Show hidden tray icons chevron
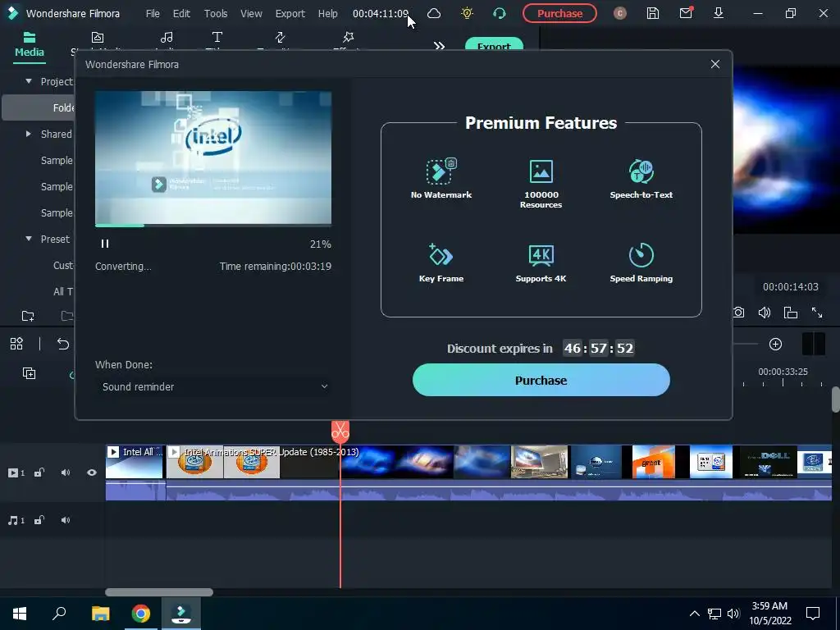Screen dimensions: 840x630 pos(694,614)
